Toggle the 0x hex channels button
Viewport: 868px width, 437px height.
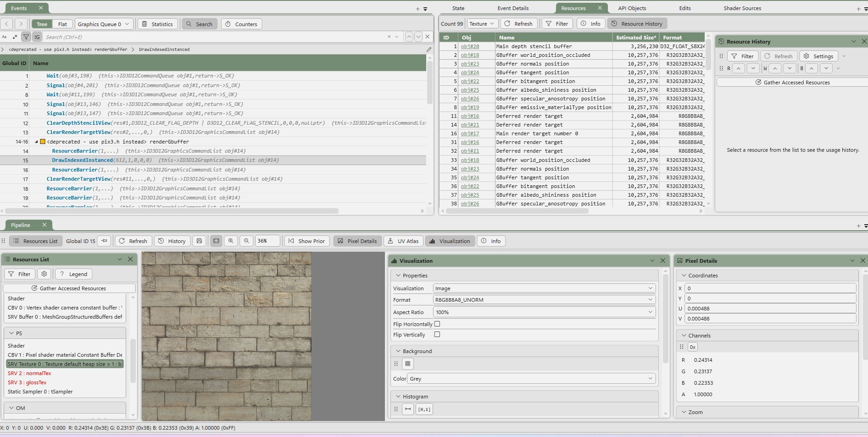[693, 347]
